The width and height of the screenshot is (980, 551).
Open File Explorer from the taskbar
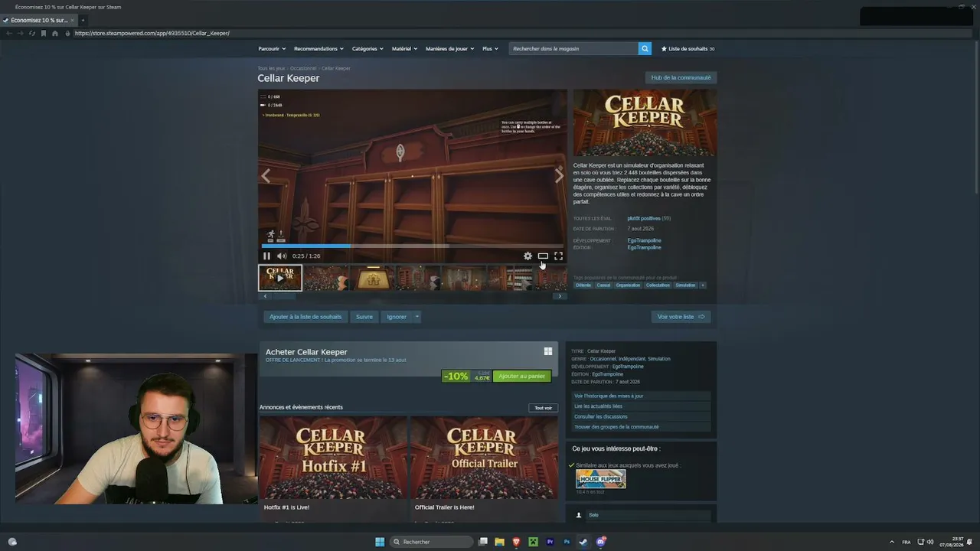coord(499,542)
